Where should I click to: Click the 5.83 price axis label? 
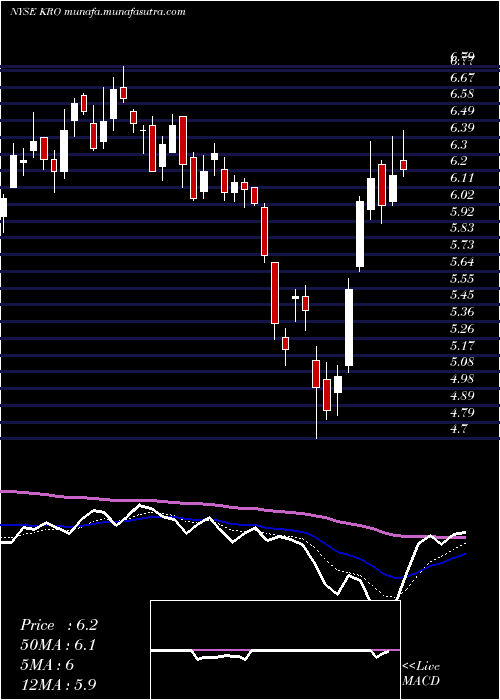tap(462, 228)
